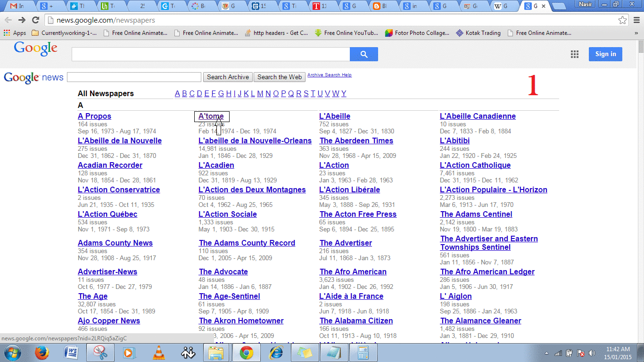Launch VLC media player from the taskbar
The width and height of the screenshot is (644, 362).
[158, 352]
